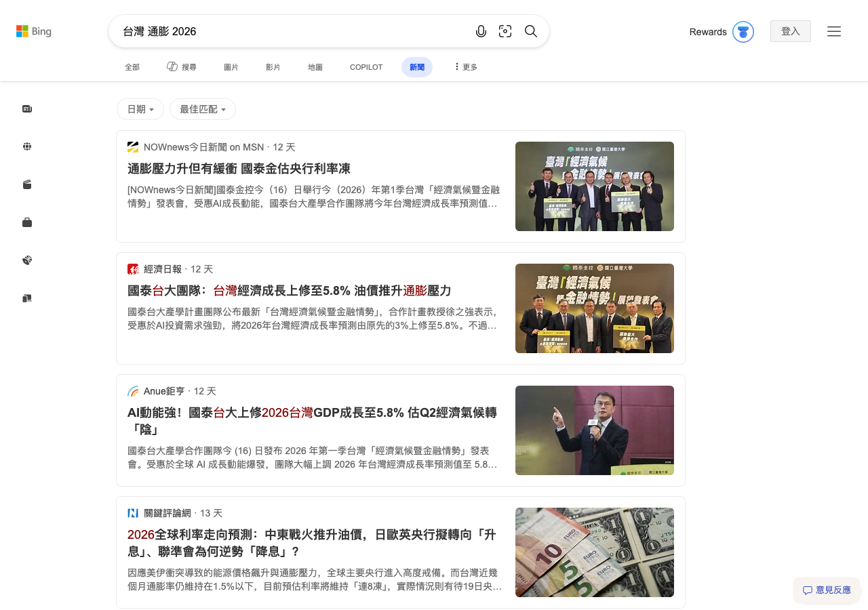Click the Rewards text link
868x610 pixels.
[708, 32]
